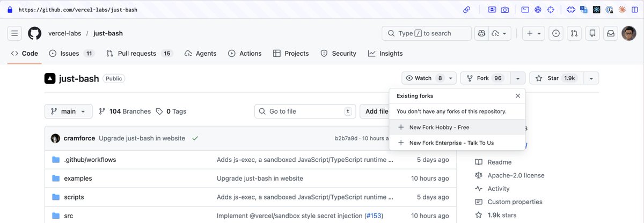Open the issues inbox icon in header
The height and width of the screenshot is (223, 644).
coord(556,33)
